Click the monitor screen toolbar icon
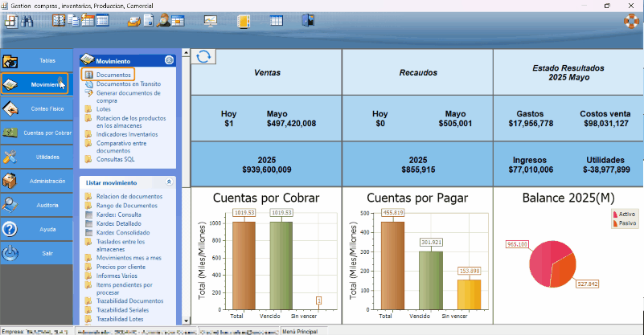The height and width of the screenshot is (335, 644). coord(210,21)
